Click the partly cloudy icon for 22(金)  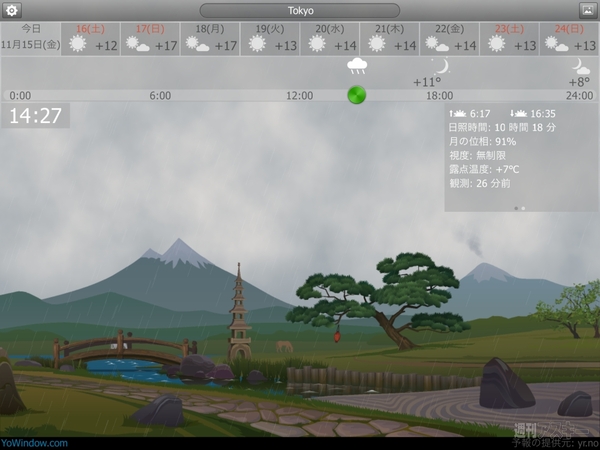[437, 44]
